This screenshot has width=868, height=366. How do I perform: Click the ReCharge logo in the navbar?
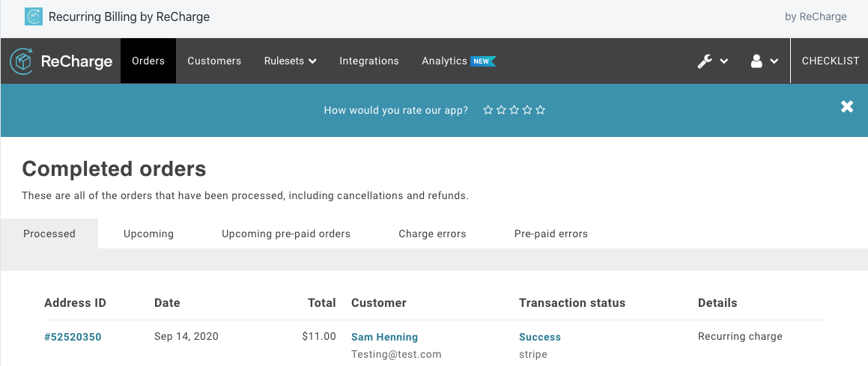click(x=61, y=61)
